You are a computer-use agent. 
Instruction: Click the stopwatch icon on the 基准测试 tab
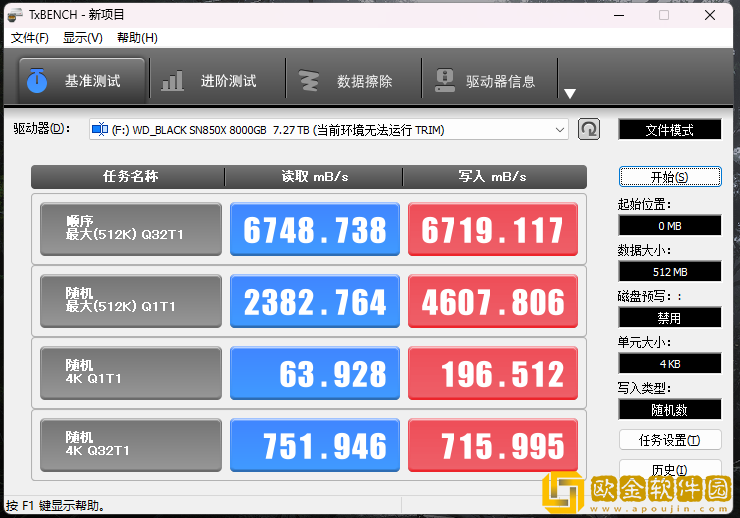(37, 81)
